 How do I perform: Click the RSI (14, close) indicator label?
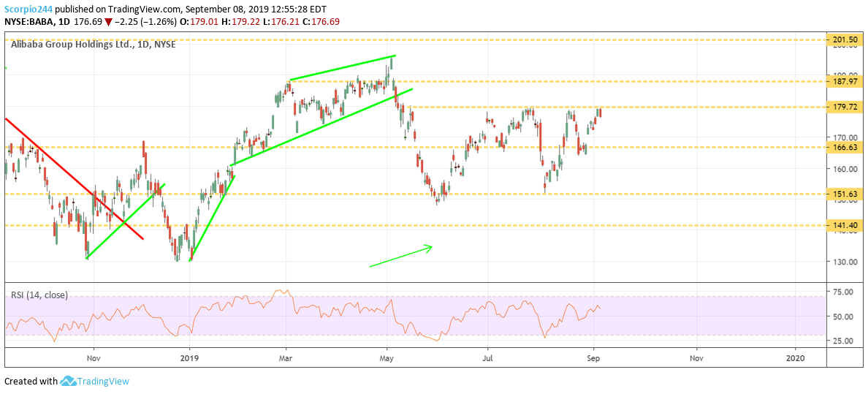tap(39, 295)
